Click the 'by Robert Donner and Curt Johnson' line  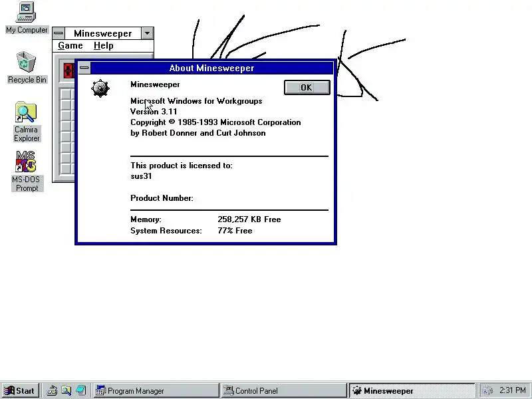click(x=198, y=133)
